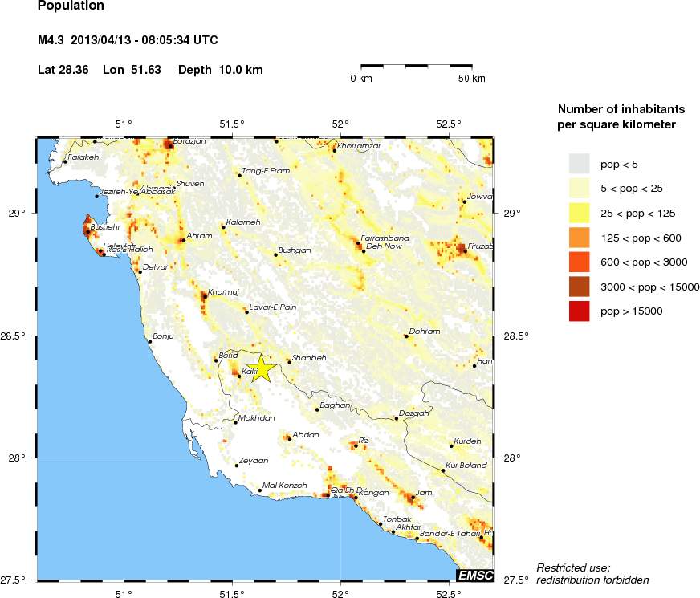Click the '50 km' scale bar label
Screen dimensions: 700x598
tap(472, 79)
